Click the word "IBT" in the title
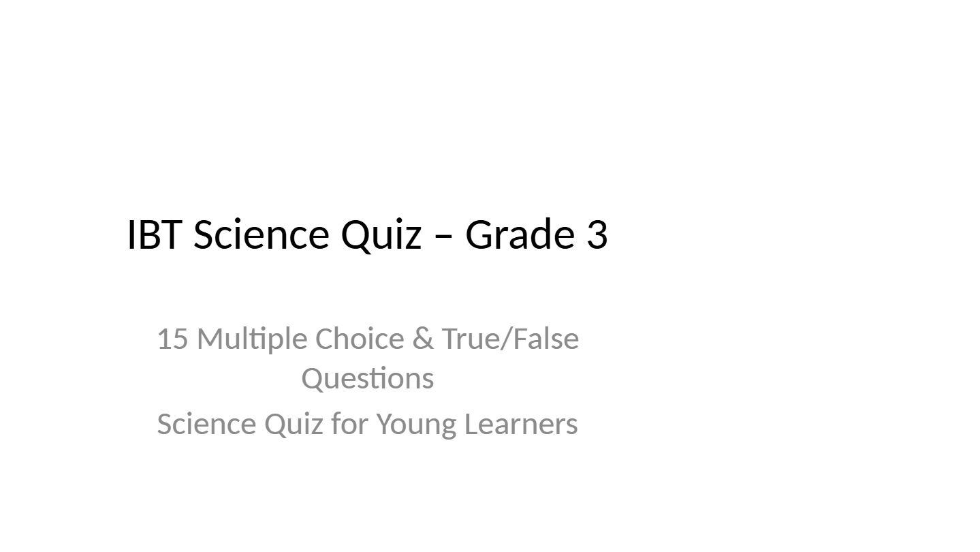This screenshot has width=980, height=552. [x=155, y=234]
